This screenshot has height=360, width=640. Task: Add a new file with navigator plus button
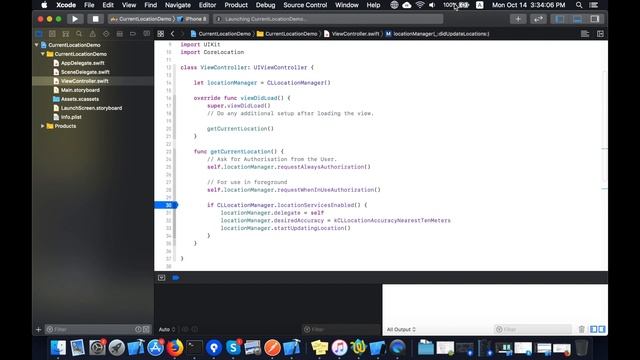tap(39, 329)
